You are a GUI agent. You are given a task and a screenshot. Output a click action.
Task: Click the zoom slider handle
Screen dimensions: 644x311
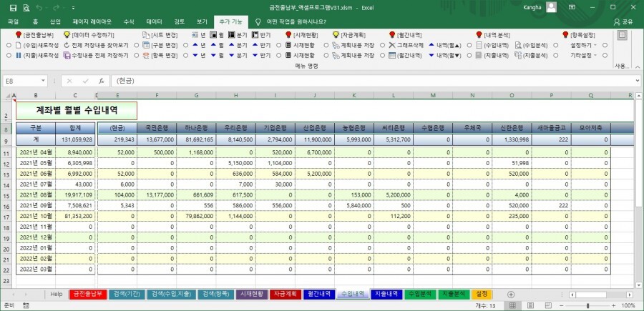pos(587,306)
